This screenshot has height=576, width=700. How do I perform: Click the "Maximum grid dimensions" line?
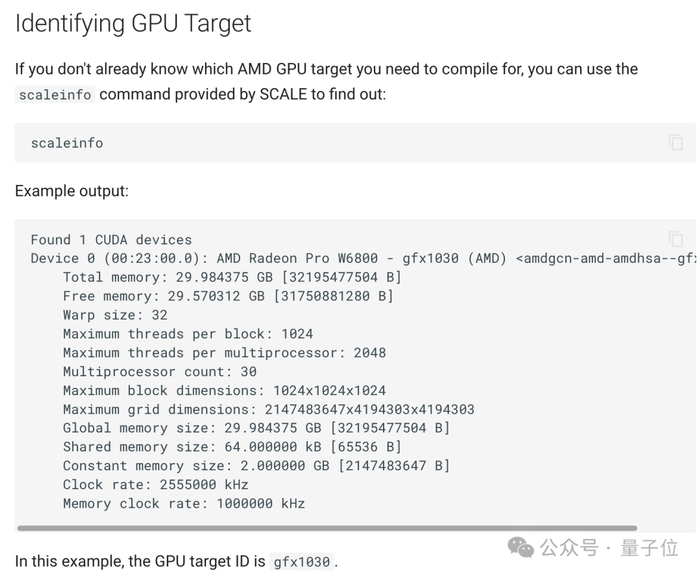[x=268, y=409]
